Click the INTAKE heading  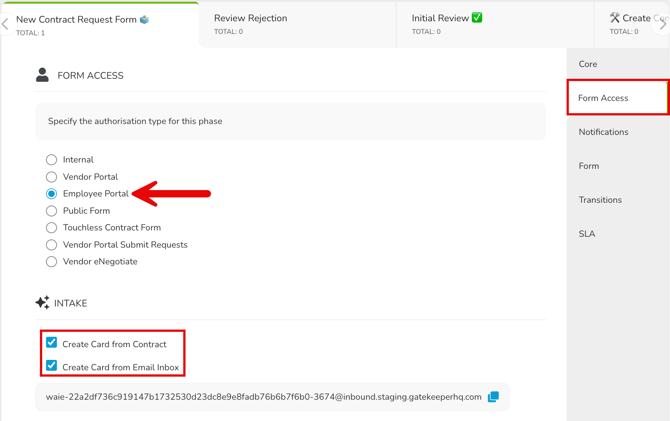coord(71,303)
